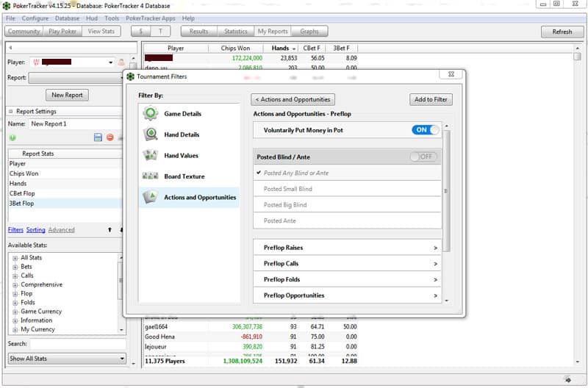Expand Preflop Calls section
The image size is (588, 388).
[347, 264]
